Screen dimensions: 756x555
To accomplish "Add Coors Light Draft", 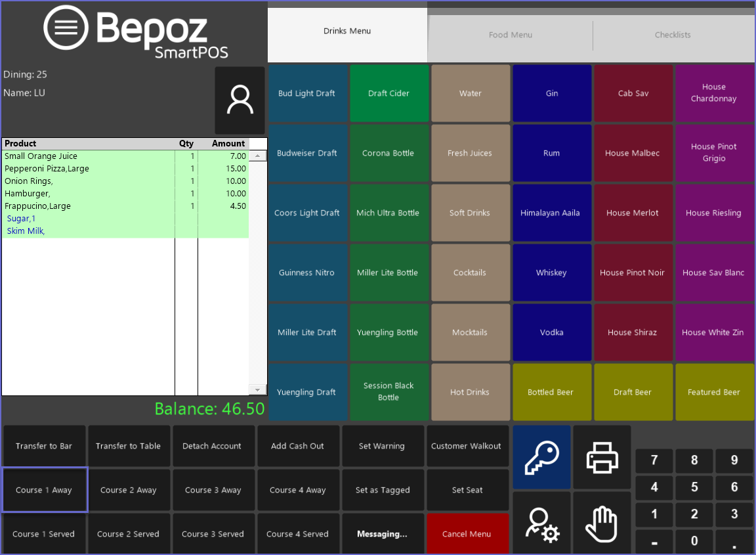I will [307, 213].
